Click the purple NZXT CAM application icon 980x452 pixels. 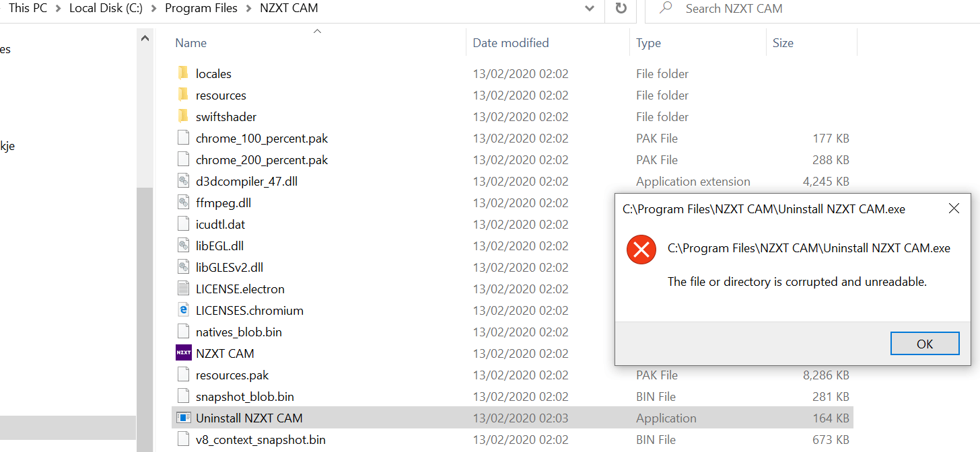click(x=183, y=352)
